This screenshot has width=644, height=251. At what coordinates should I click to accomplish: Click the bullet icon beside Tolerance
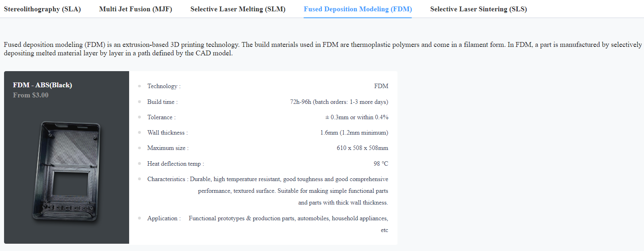[140, 117]
